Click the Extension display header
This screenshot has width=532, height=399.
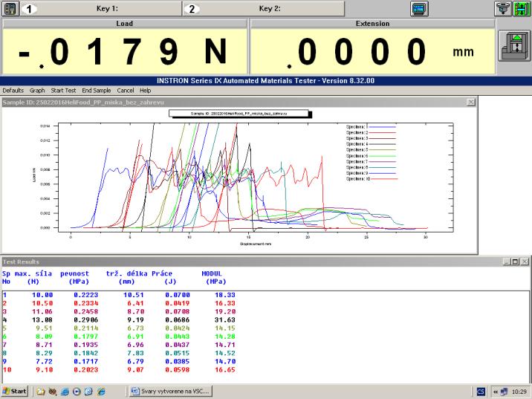point(372,24)
